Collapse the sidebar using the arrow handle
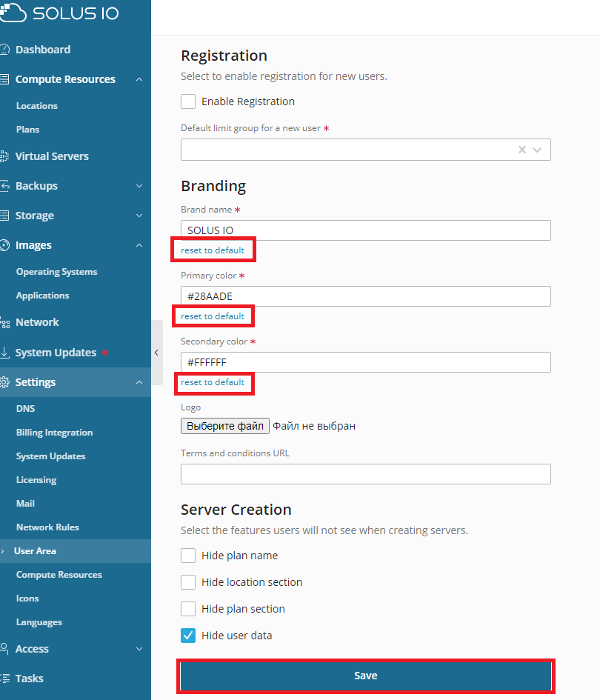 pos(156,353)
